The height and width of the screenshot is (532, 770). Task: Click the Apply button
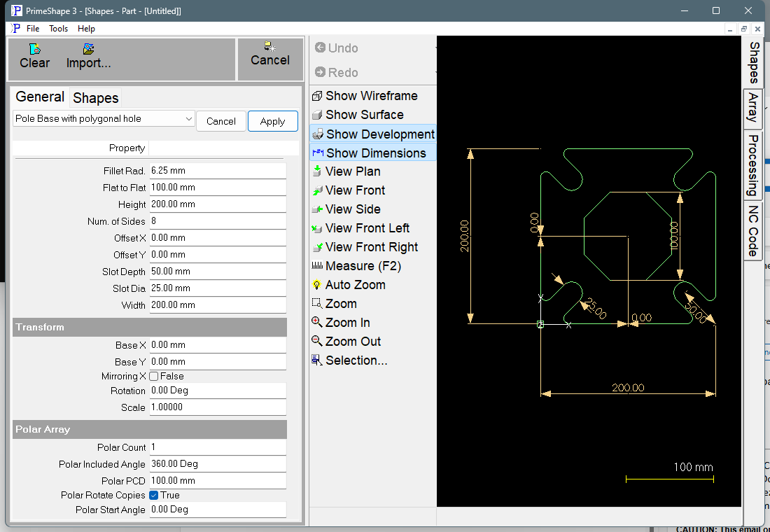[x=272, y=121]
